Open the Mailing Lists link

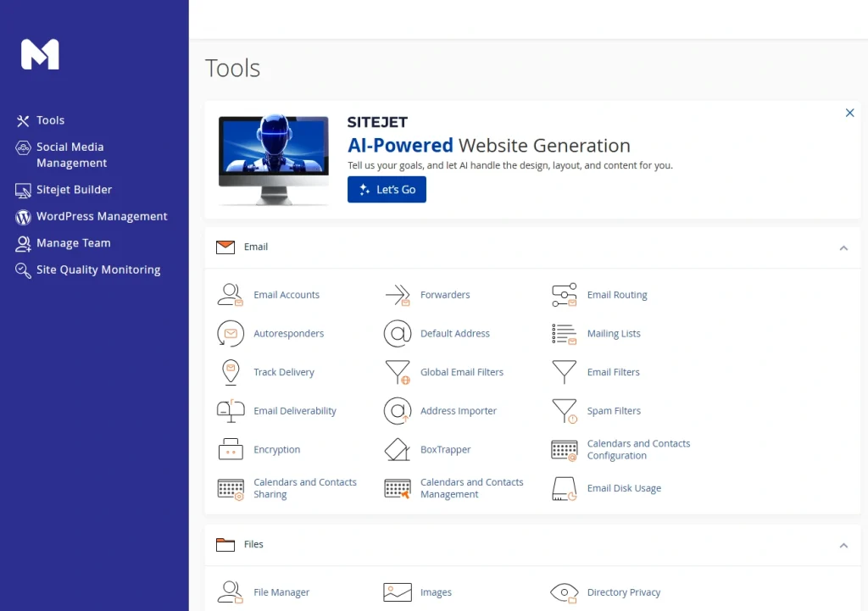pyautogui.click(x=614, y=334)
